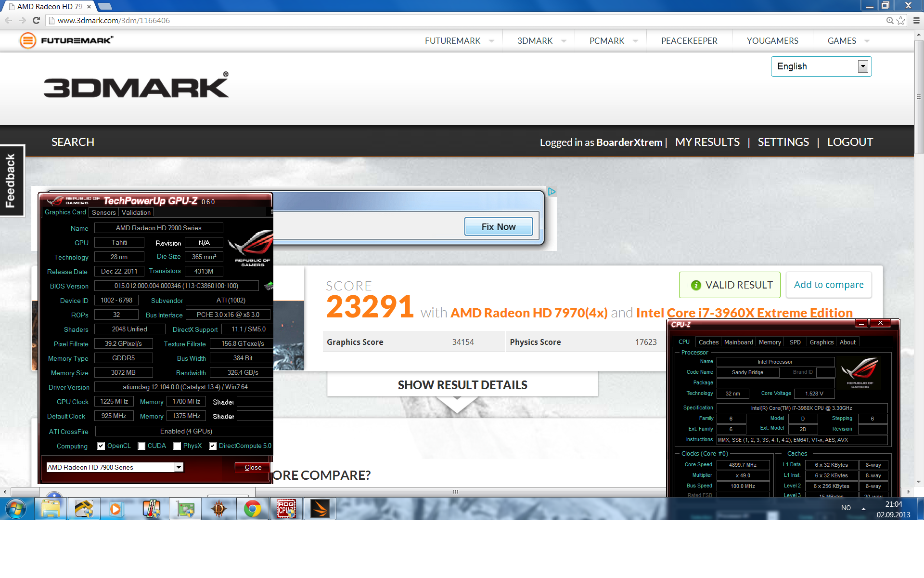Toggle CUDA checkbox in GPU-Z

pos(141,446)
